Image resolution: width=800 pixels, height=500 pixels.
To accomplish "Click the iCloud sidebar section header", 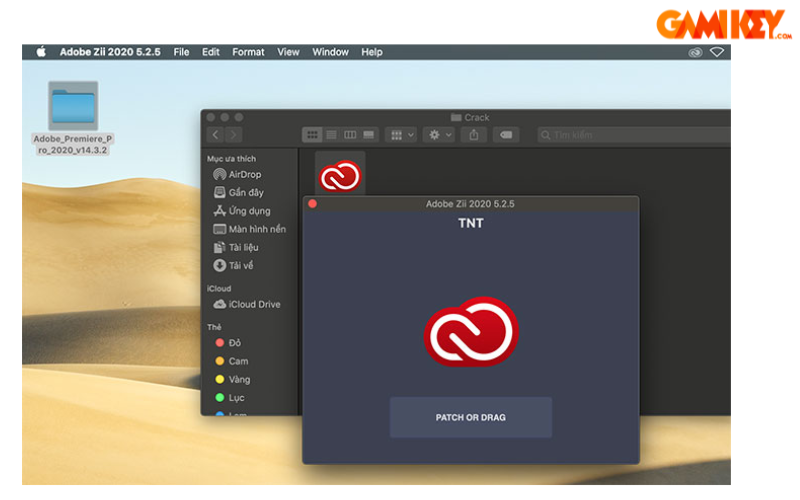I will click(219, 289).
